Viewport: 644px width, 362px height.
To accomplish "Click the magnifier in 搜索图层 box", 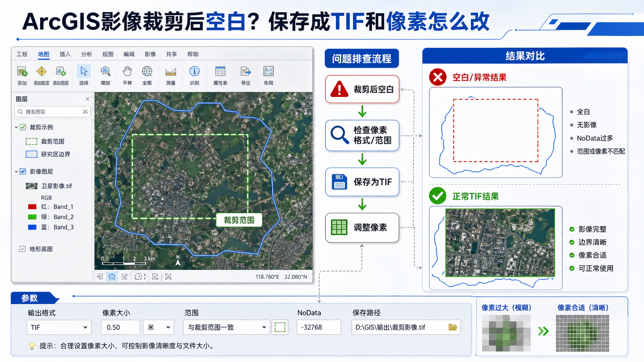I will (20, 112).
